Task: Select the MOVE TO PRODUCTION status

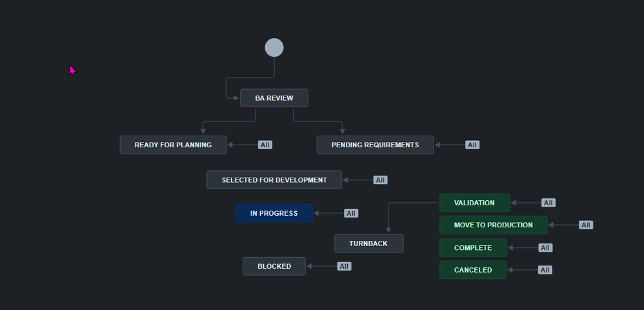Action: [493, 225]
